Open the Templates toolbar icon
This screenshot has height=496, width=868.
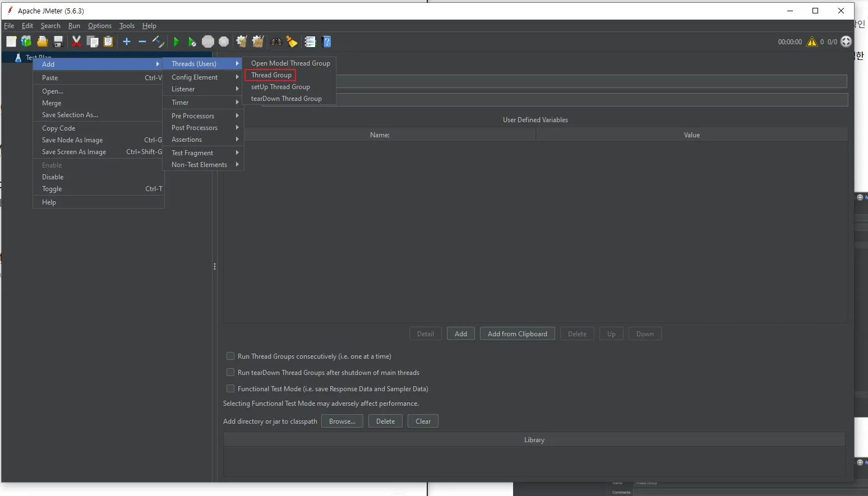click(x=26, y=41)
